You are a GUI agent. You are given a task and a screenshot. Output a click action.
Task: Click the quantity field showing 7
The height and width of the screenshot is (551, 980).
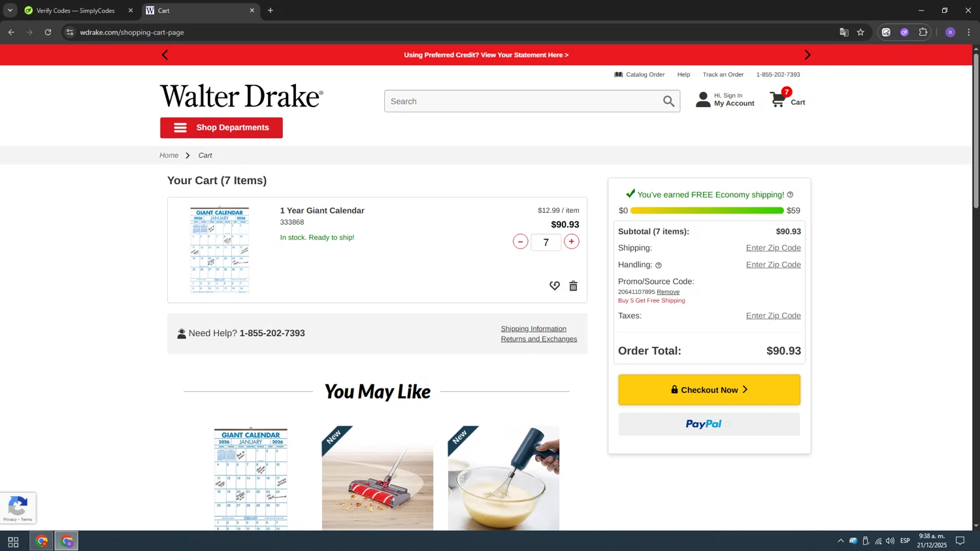click(546, 242)
